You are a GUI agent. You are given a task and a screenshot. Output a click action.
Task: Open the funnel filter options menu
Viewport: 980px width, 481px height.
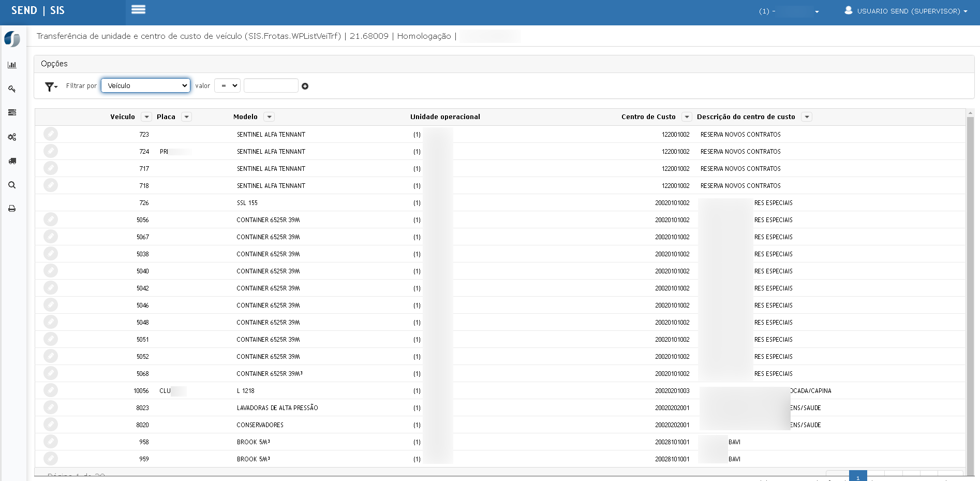(x=51, y=86)
